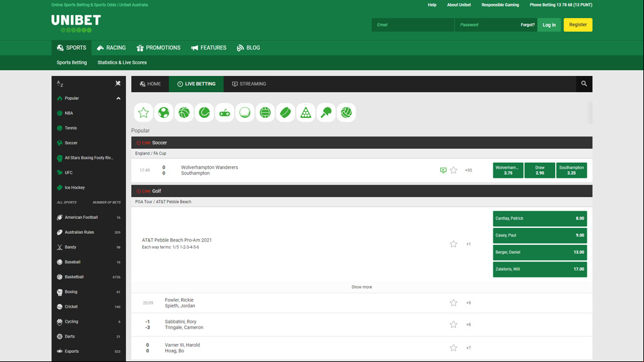Collapse the Popular section chevron
This screenshot has width=644, height=362.
click(118, 99)
